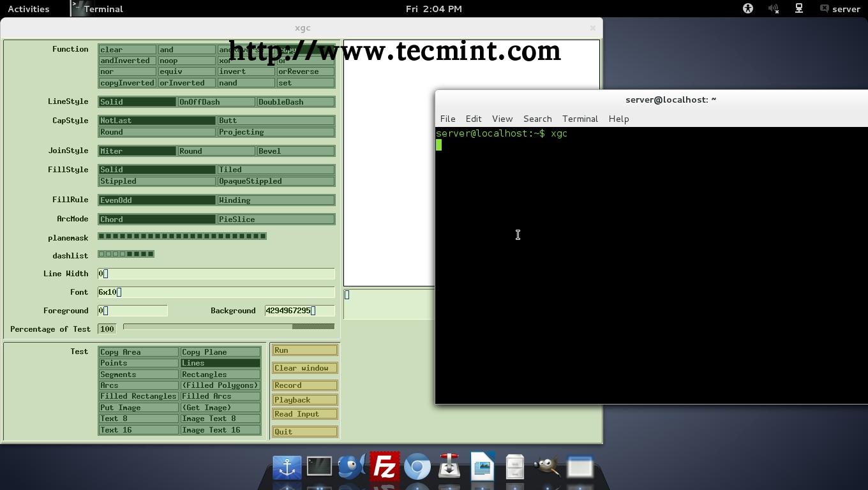Set Function to clear
Screen dimensions: 868x490
coord(127,50)
